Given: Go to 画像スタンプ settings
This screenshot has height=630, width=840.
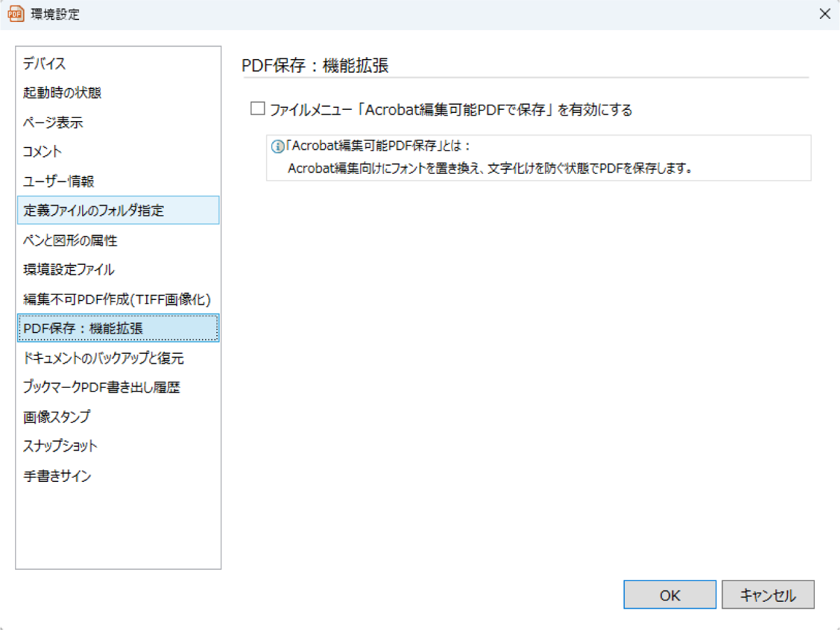Looking at the screenshot, I should point(118,417).
